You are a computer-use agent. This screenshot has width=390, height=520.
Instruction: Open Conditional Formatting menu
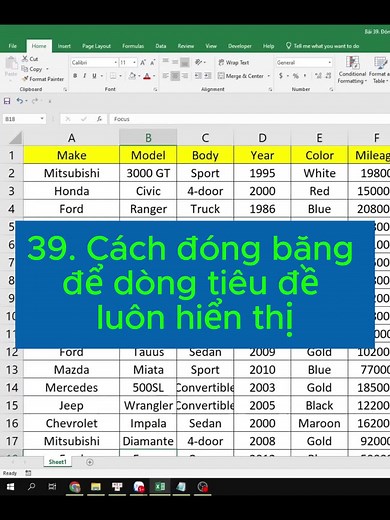pos(352,70)
